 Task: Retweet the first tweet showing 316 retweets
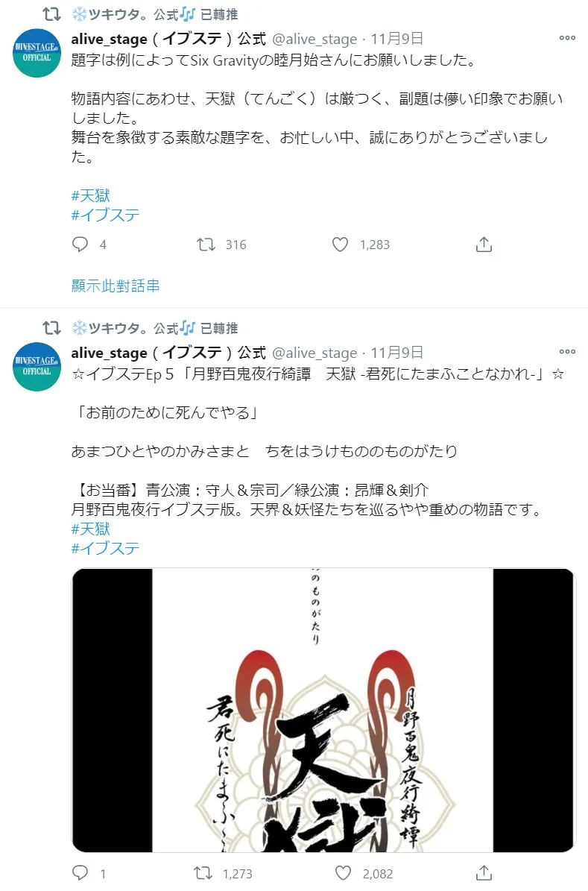[206, 245]
